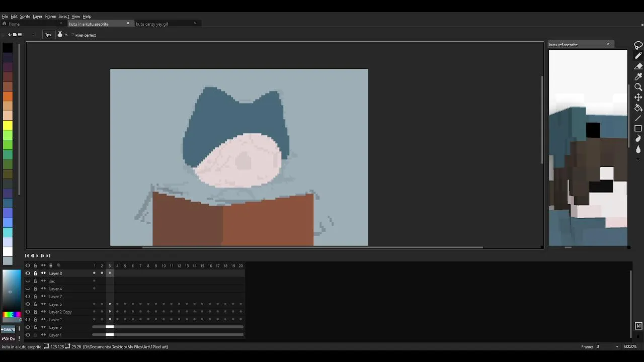The height and width of the screenshot is (362, 644).
Task: Select the Zoom magnifier tool
Action: point(638,87)
